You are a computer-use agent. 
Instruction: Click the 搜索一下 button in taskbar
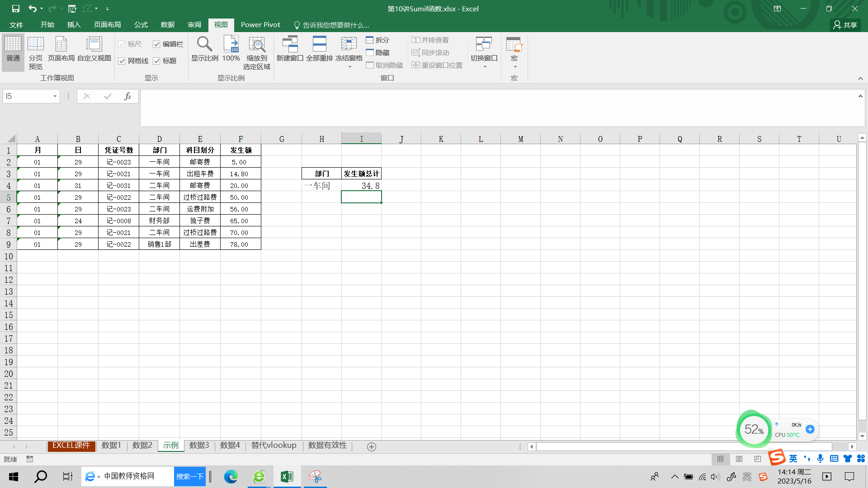190,477
